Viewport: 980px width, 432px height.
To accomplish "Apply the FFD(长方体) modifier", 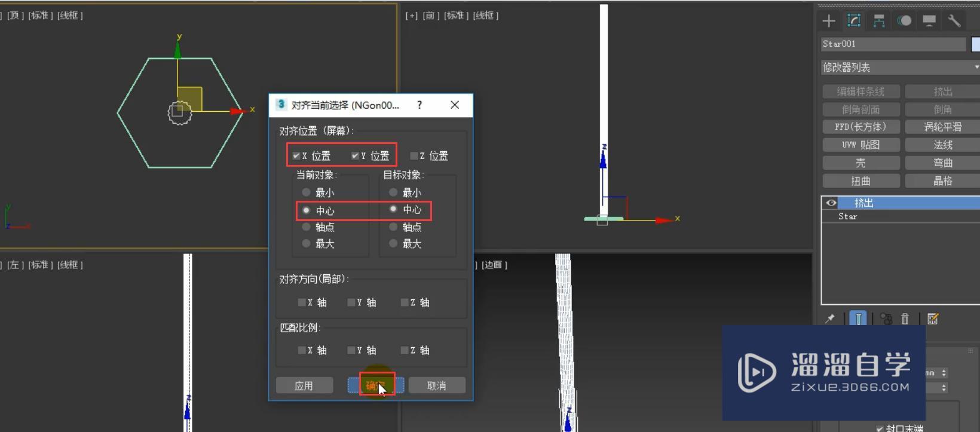I will point(861,127).
